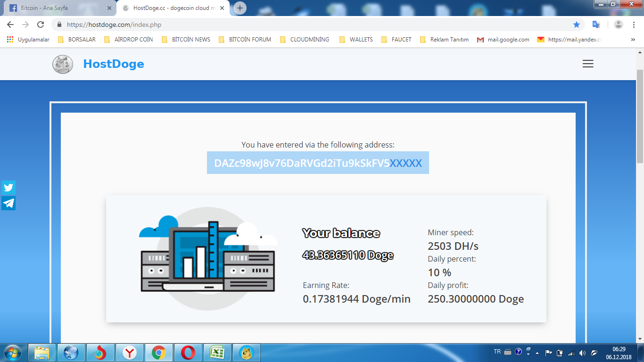
Task: Open Excel from the taskbar
Action: (217, 353)
